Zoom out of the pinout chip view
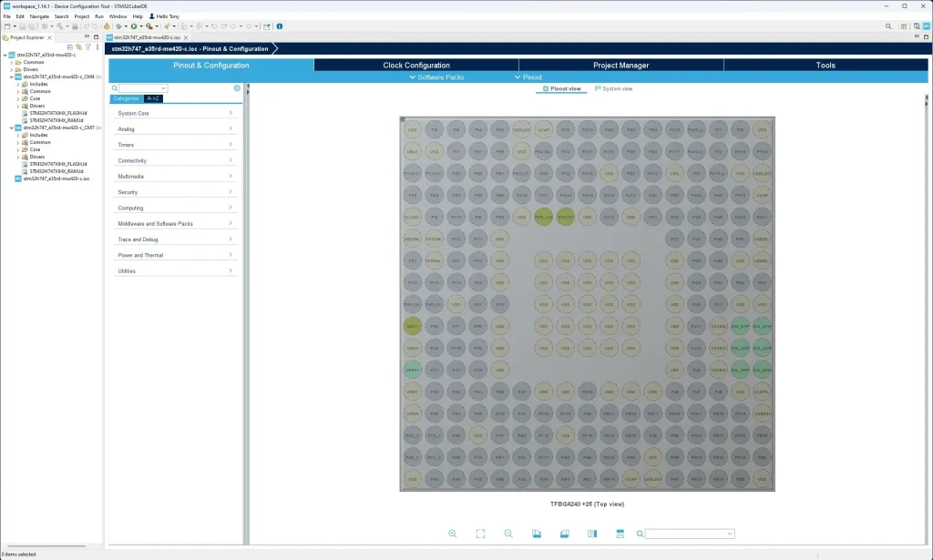 click(x=508, y=534)
